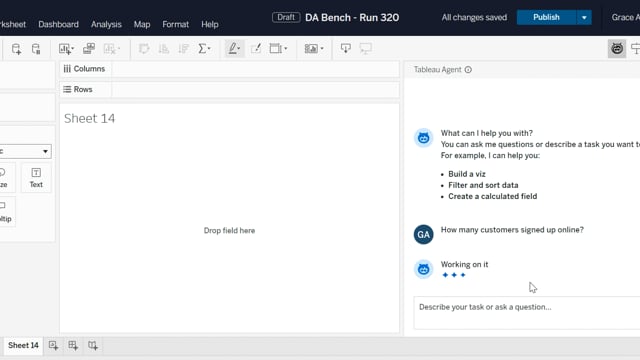Click the Download toolbar icon
The height and width of the screenshot is (360, 640).
pyautogui.click(x=346, y=49)
